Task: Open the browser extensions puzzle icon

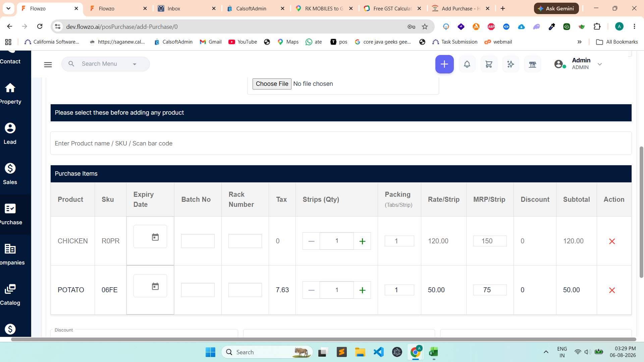Action: tap(597, 26)
